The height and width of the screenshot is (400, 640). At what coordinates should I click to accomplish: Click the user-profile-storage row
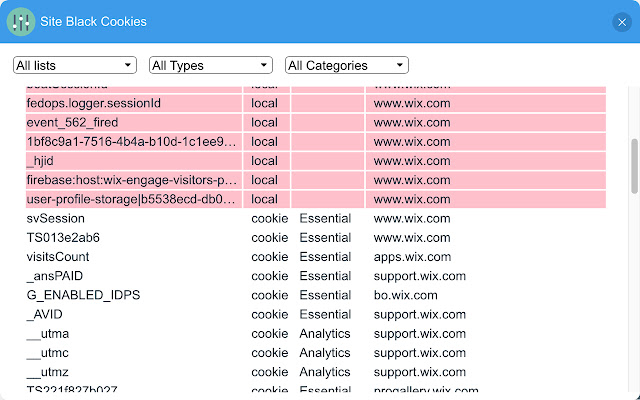pos(132,199)
